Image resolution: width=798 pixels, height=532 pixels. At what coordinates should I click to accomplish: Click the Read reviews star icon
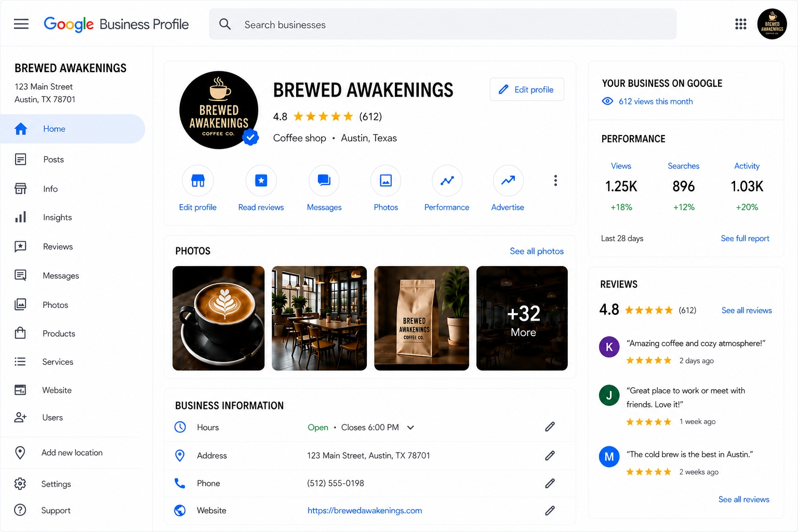pyautogui.click(x=261, y=180)
